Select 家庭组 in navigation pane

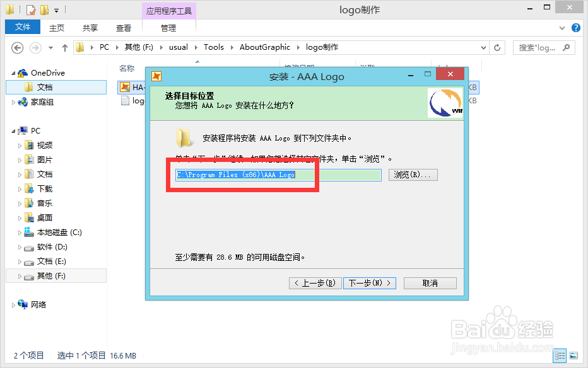coord(42,102)
